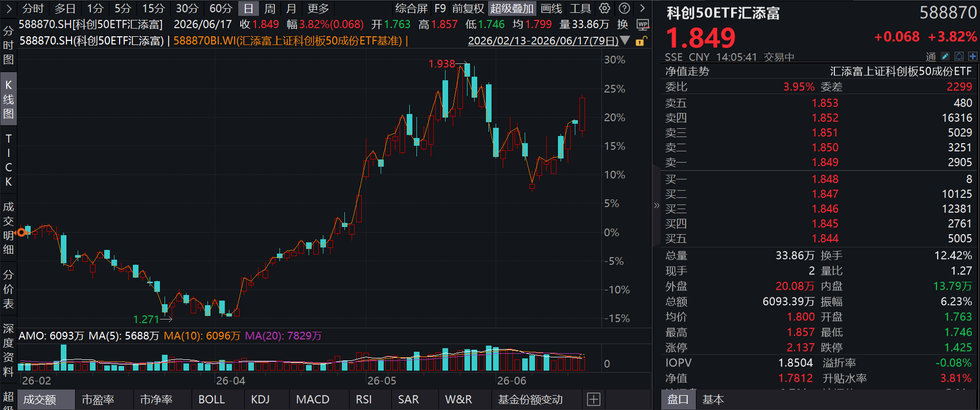Screen dimensions: 980x410
Task: Show the MACD indicator
Action: [x=313, y=400]
